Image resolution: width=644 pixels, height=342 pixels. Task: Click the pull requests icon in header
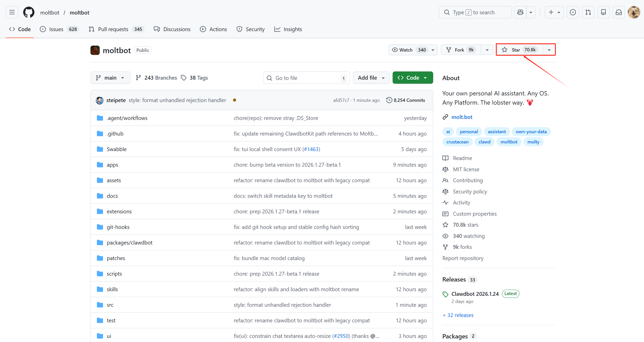click(588, 12)
